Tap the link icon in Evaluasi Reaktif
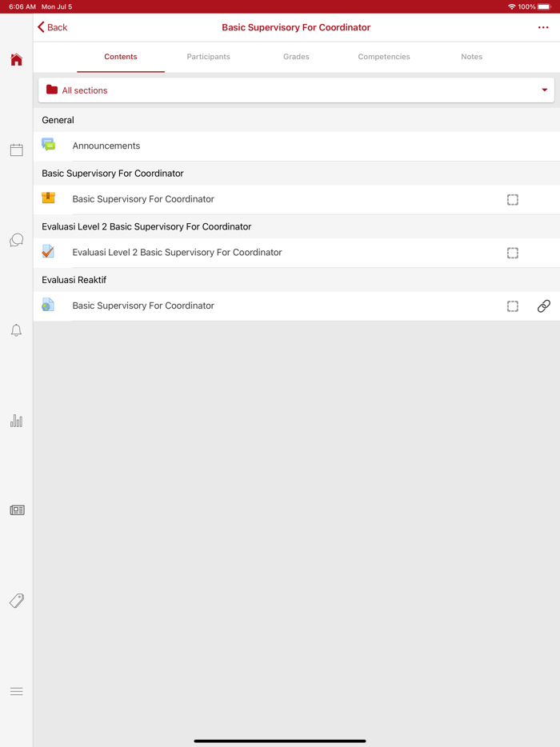 pyautogui.click(x=543, y=306)
